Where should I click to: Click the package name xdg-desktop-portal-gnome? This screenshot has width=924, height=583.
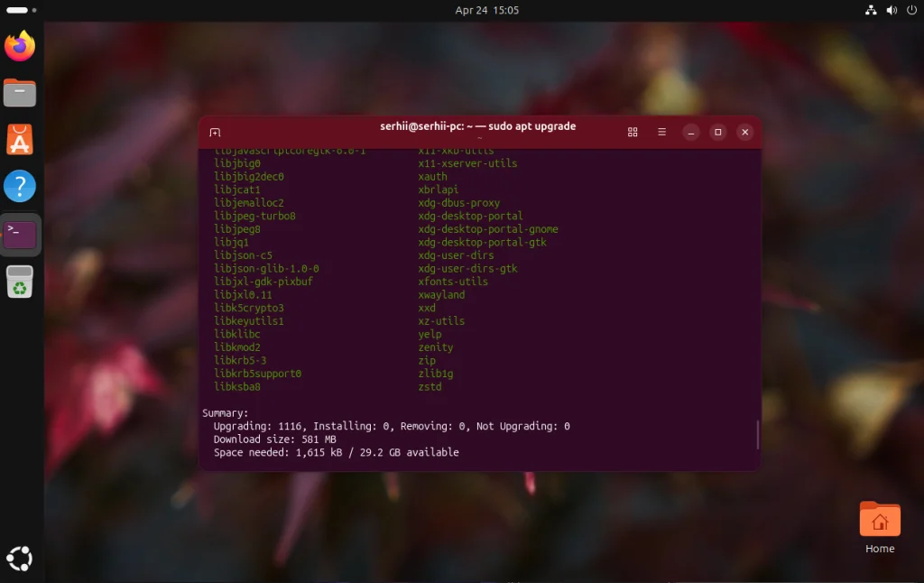pos(488,228)
